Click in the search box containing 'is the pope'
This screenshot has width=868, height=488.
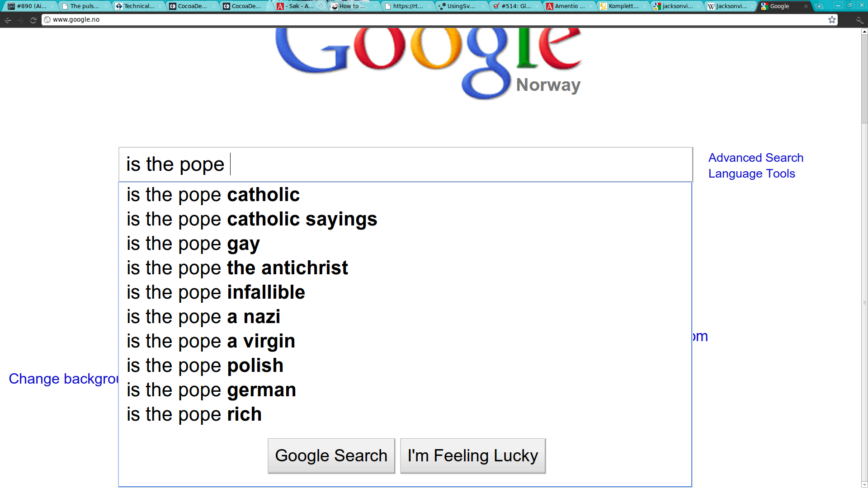(406, 164)
